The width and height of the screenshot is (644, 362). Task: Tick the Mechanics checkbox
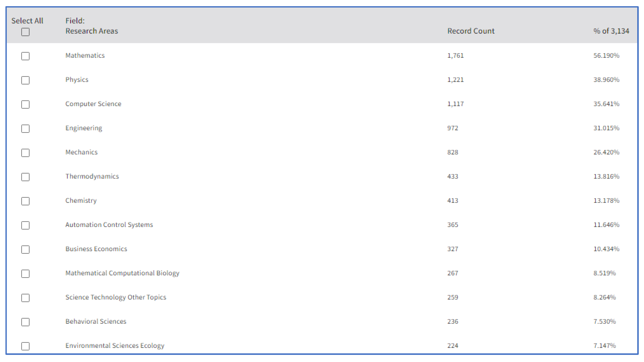25,153
